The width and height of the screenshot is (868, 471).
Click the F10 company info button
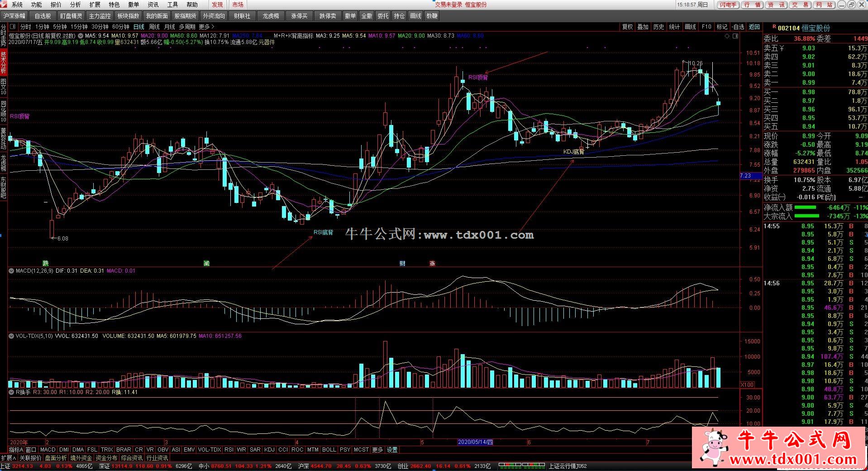(706, 27)
